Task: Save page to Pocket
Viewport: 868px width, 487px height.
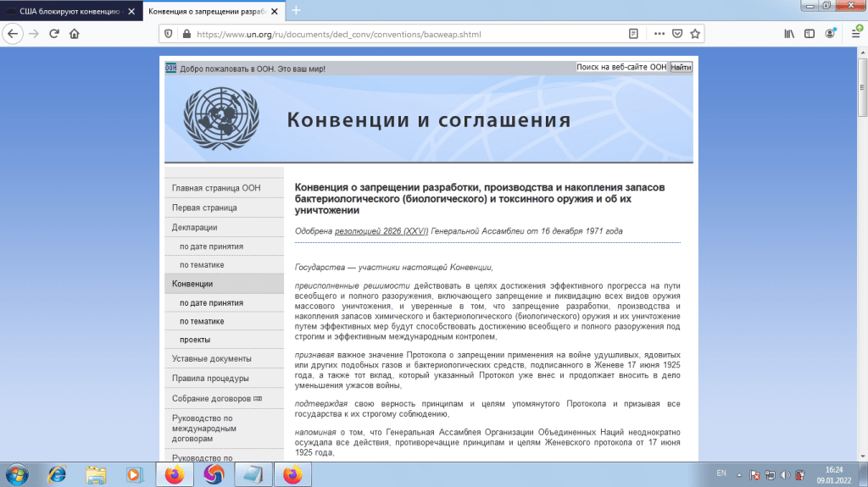Action: [677, 34]
